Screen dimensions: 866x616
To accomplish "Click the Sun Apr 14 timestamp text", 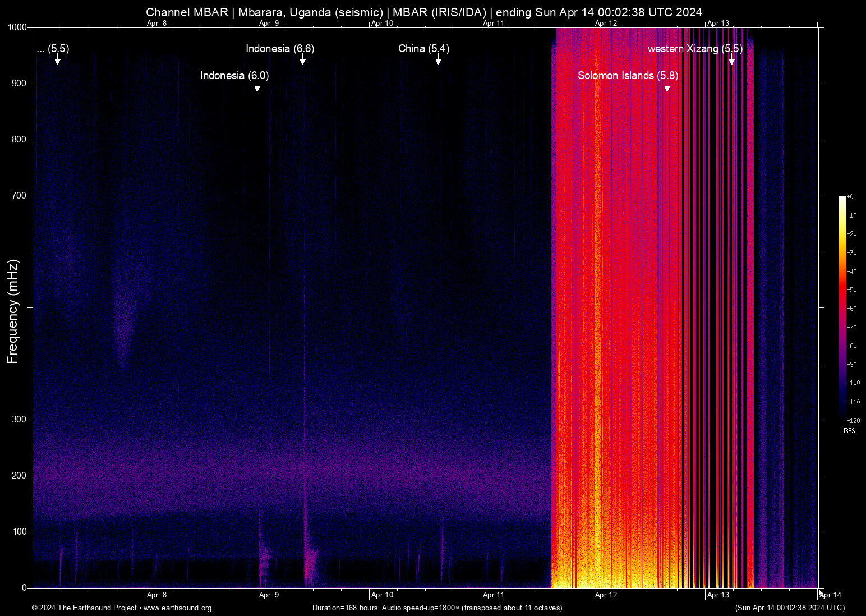I will click(x=790, y=608).
